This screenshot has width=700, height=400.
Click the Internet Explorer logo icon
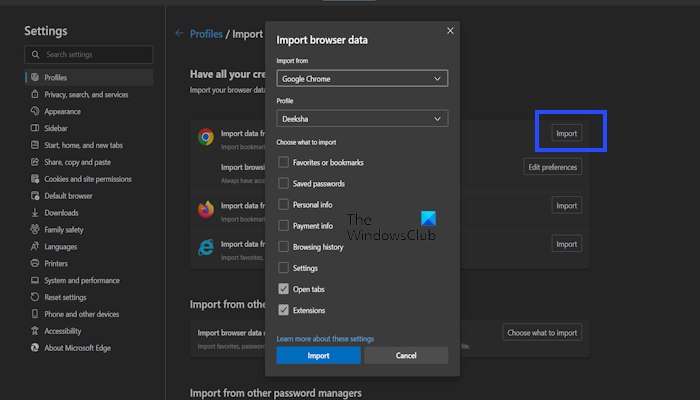206,247
